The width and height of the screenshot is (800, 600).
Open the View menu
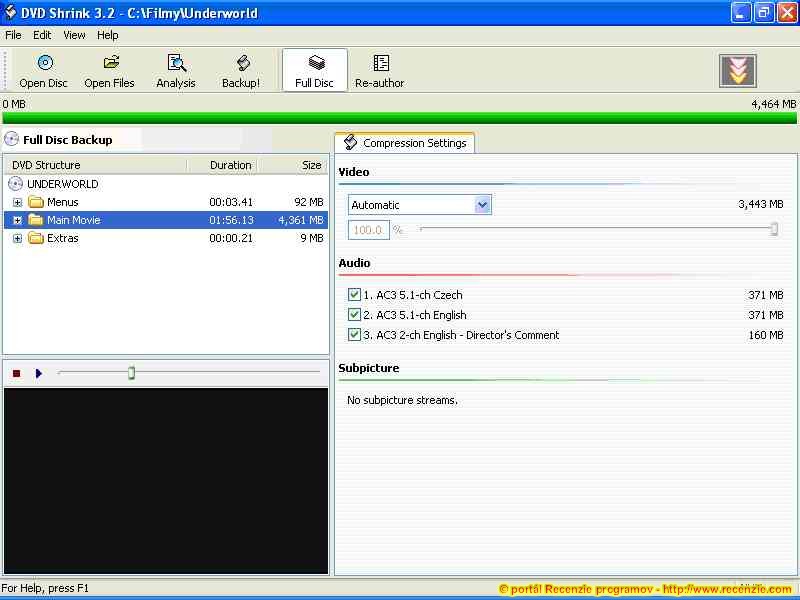click(x=74, y=35)
